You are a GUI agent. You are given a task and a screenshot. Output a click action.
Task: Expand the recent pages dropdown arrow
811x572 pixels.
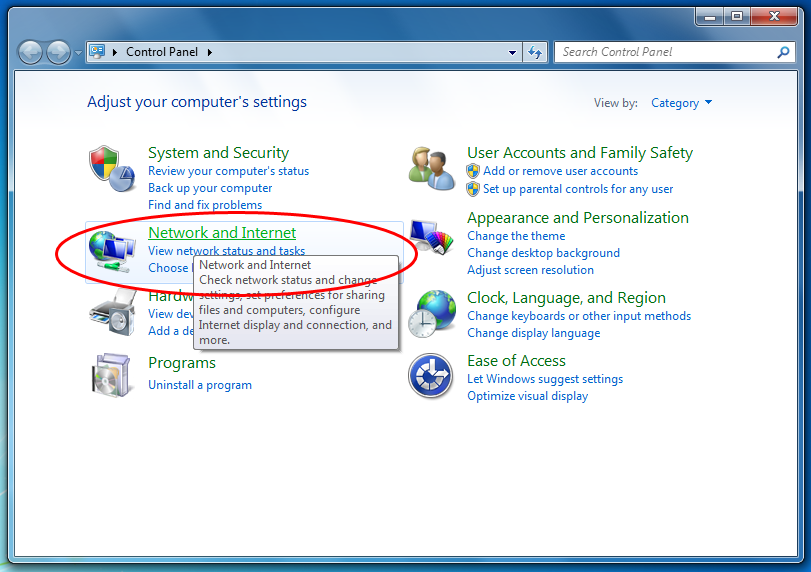[x=78, y=52]
